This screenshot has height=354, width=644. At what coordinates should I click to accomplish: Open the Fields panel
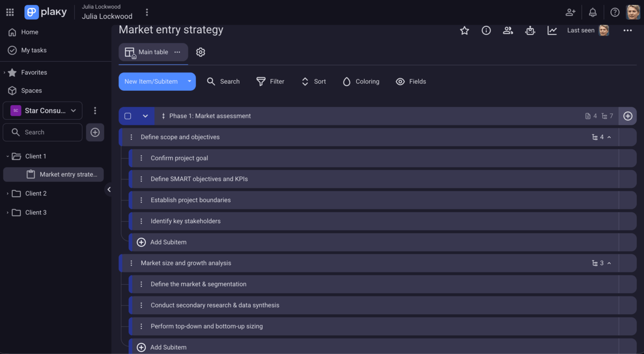pyautogui.click(x=400, y=81)
